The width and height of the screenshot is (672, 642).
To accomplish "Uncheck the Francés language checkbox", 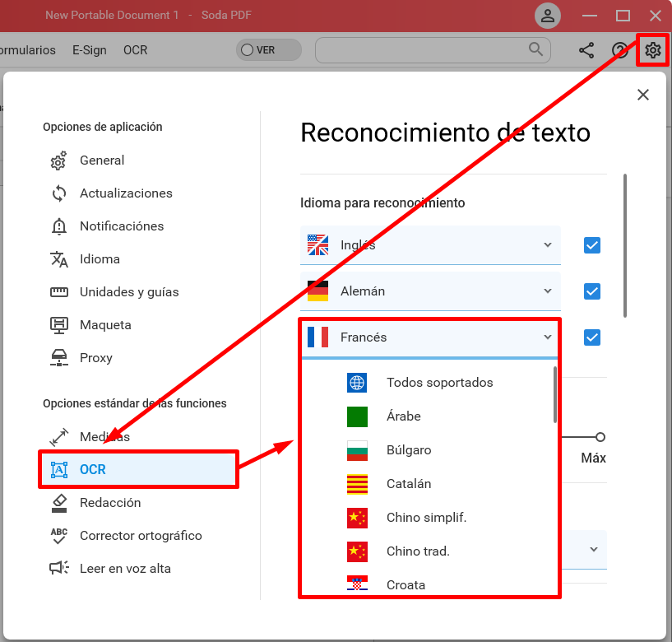I will 592,337.
